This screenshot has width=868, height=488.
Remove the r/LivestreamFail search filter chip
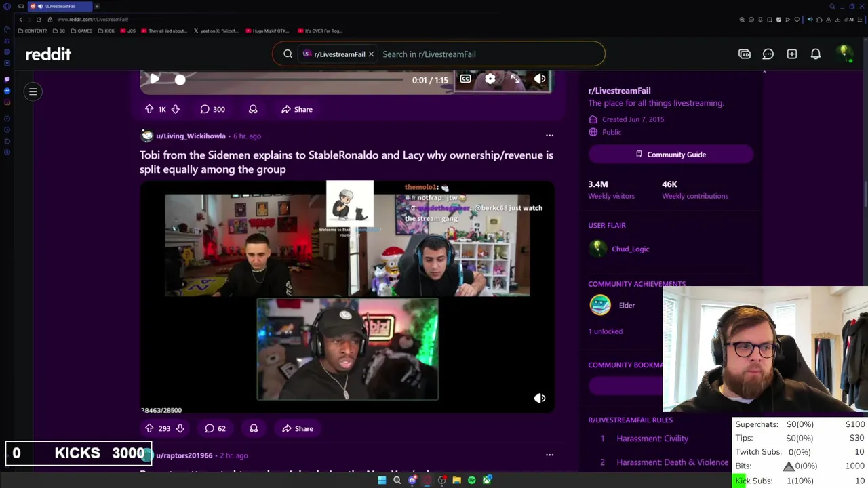[371, 54]
